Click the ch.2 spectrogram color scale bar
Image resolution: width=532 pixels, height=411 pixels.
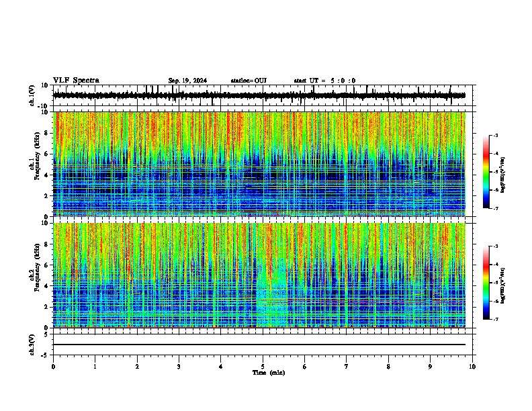coord(486,283)
